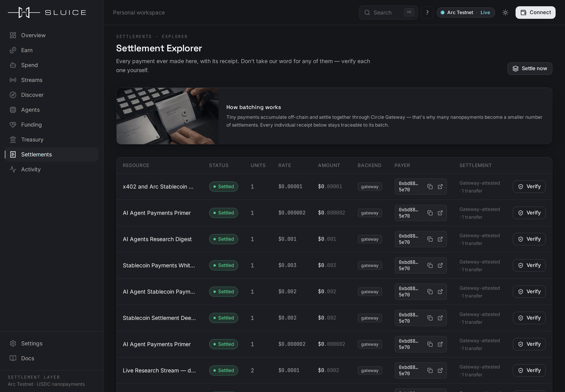Verify the AI Agents Research Digest settlement
Image resolution: width=565 pixels, height=392 pixels.
coord(529,239)
